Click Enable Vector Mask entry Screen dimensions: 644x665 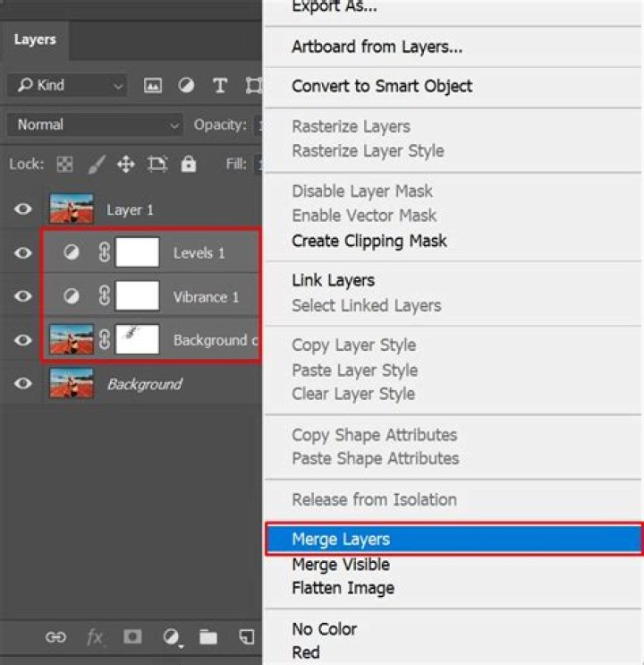364,216
